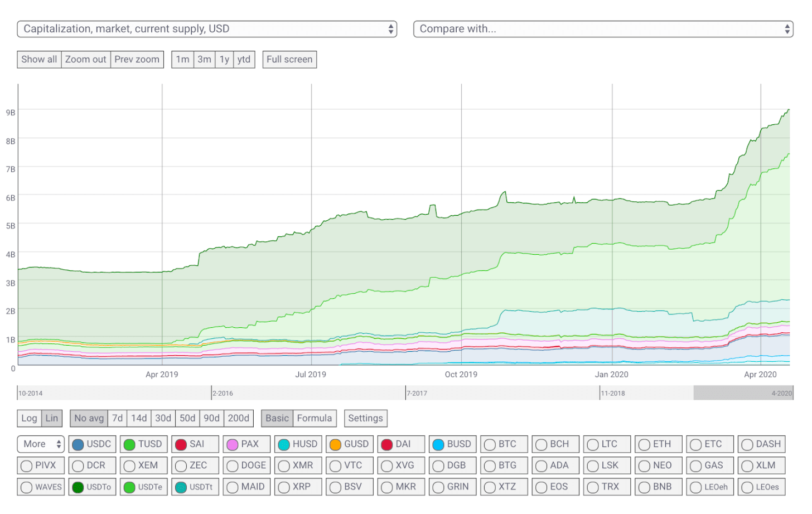Open the Settings button
Screen dimensions: 812x514
(x=365, y=419)
